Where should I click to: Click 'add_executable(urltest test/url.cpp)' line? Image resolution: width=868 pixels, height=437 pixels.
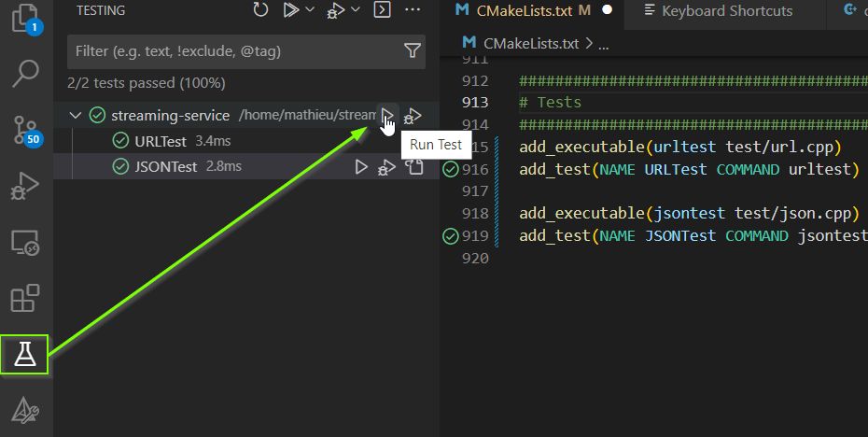[x=680, y=148]
